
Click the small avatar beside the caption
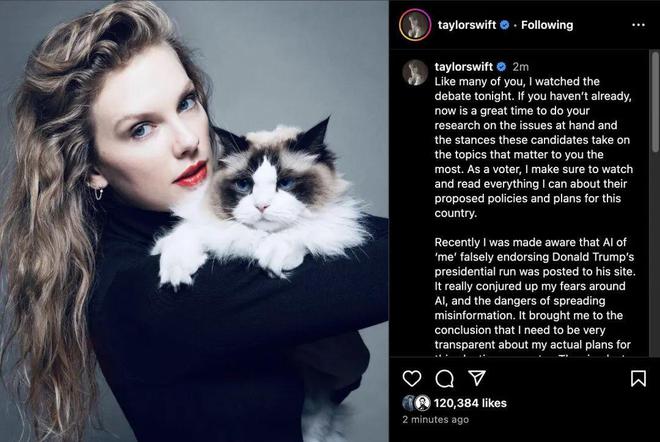tap(415, 72)
